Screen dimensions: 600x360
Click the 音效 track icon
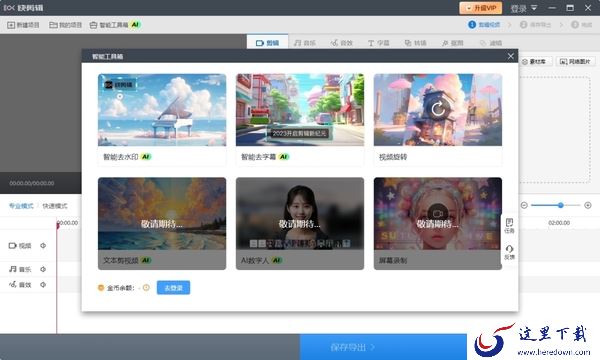coord(13,284)
